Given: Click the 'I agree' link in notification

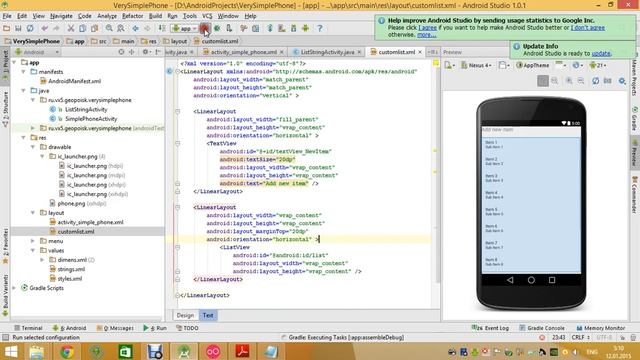Looking at the screenshot, I should pyautogui.click(x=427, y=28).
